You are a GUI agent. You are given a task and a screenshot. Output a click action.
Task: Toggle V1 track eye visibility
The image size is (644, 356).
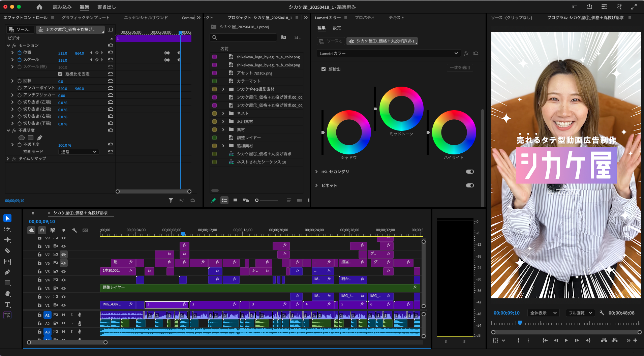(63, 305)
